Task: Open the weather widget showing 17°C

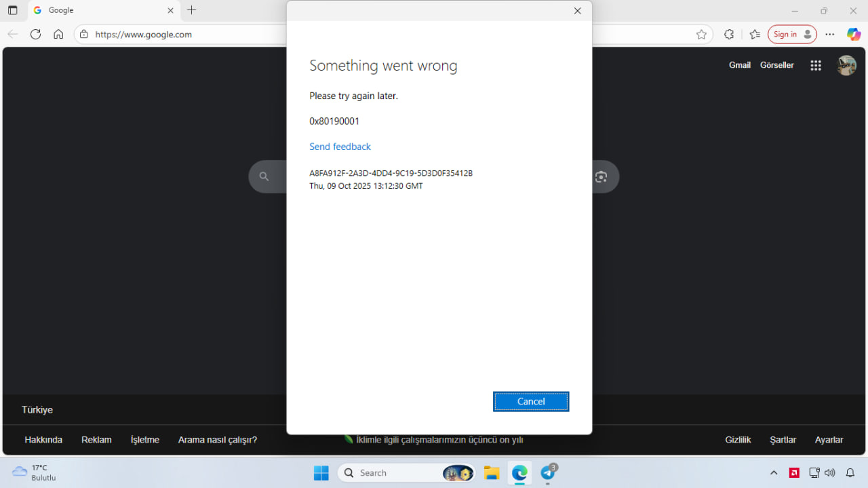Action: [x=34, y=472]
